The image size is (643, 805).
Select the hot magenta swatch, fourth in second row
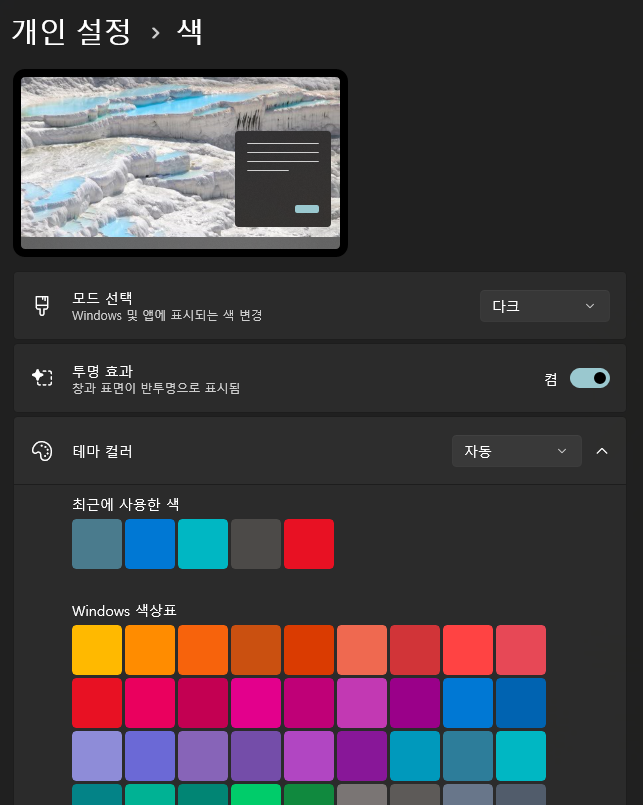(x=256, y=703)
